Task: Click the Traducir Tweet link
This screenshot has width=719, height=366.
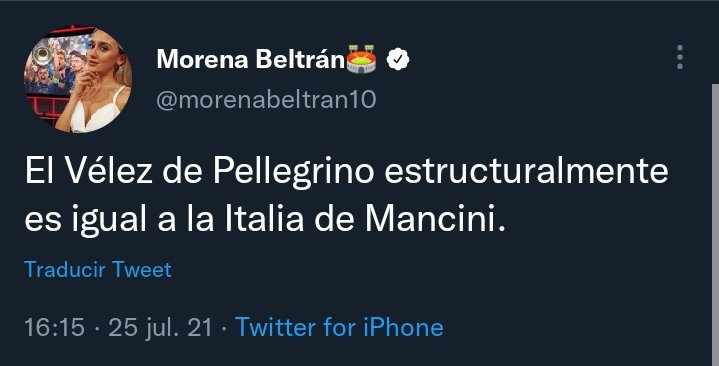Action: click(x=98, y=269)
